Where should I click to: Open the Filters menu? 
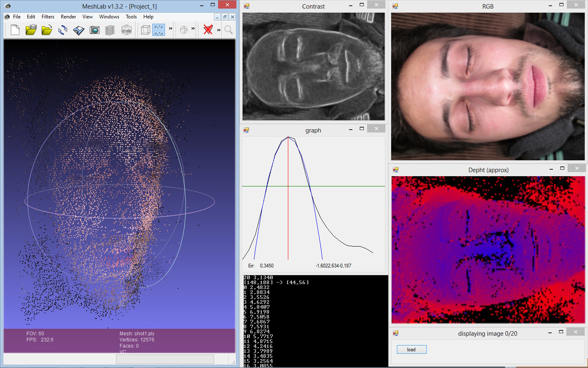[x=48, y=17]
